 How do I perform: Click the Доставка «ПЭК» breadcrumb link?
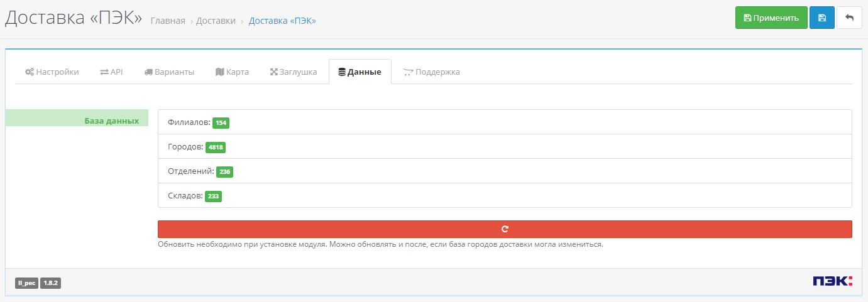pos(282,21)
